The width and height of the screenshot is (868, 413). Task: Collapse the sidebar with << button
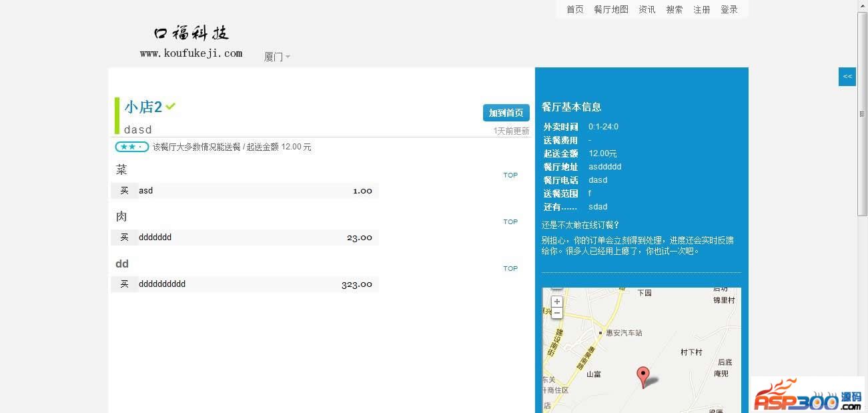pos(847,77)
